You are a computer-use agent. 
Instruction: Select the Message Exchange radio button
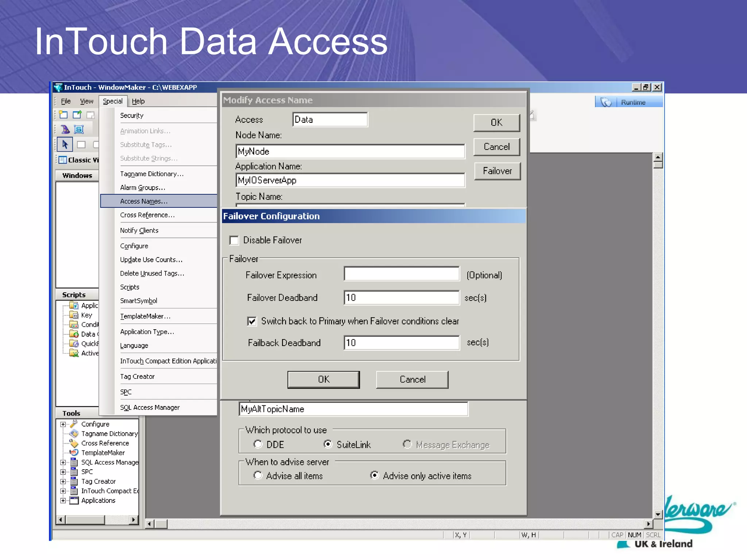click(407, 444)
